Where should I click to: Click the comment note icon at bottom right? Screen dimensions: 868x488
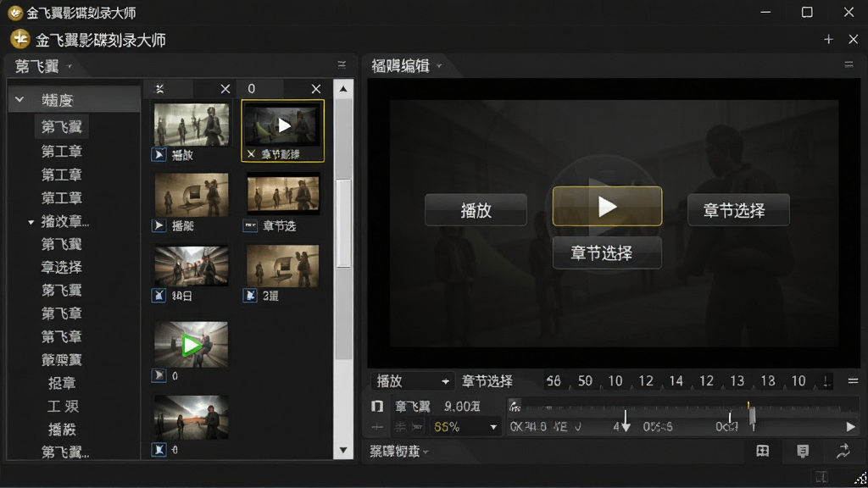pos(803,451)
